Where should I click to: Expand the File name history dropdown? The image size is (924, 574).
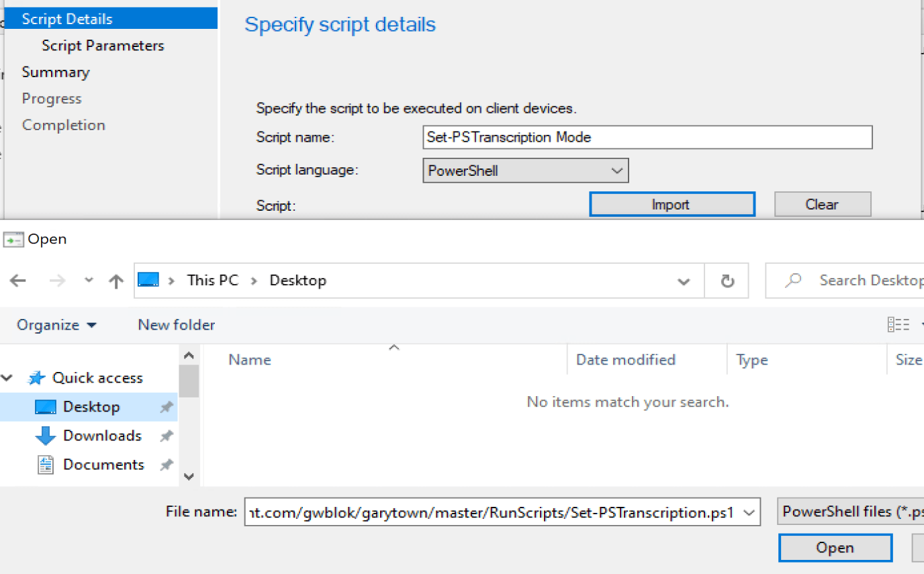click(x=749, y=514)
